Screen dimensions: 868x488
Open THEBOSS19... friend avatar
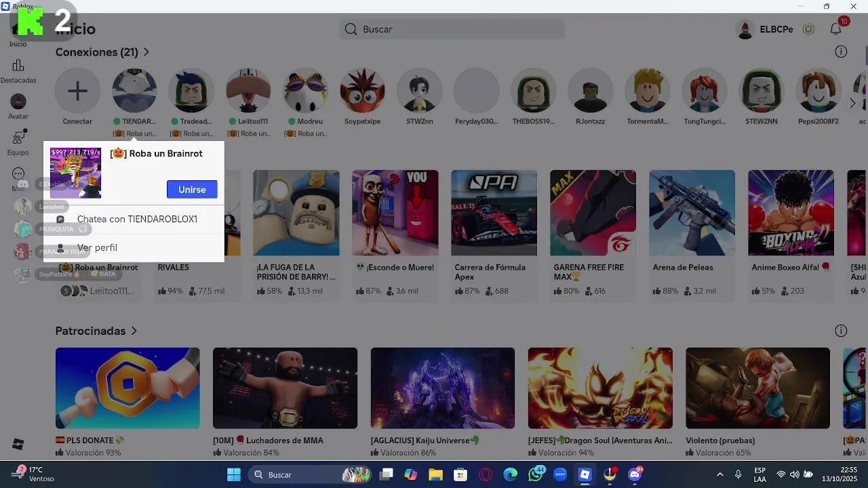click(533, 91)
